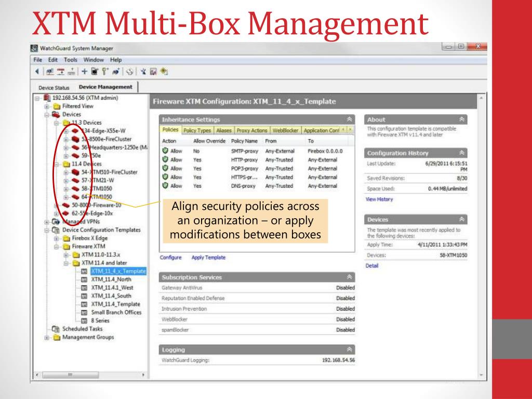The image size is (532, 399).
Task: Collapse the Subscription Services panel
Action: [349, 277]
